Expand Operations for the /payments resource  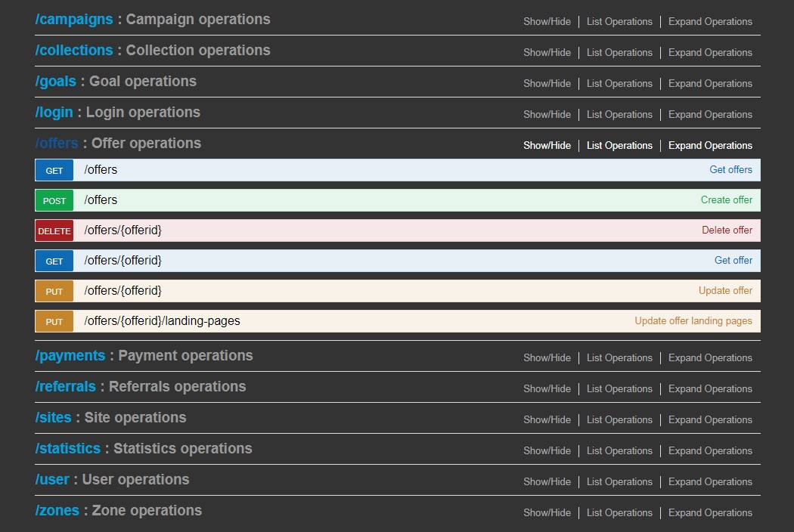click(x=710, y=357)
